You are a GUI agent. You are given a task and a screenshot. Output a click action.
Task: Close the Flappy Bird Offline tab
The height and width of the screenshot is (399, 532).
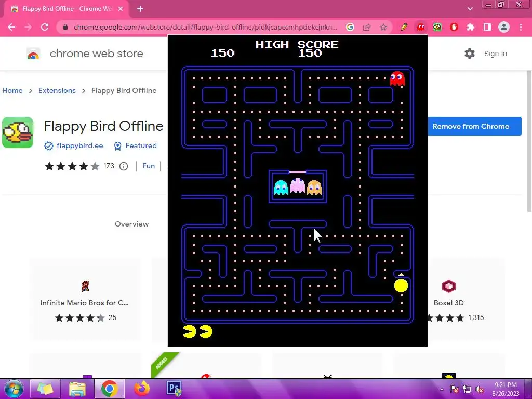[x=121, y=9]
